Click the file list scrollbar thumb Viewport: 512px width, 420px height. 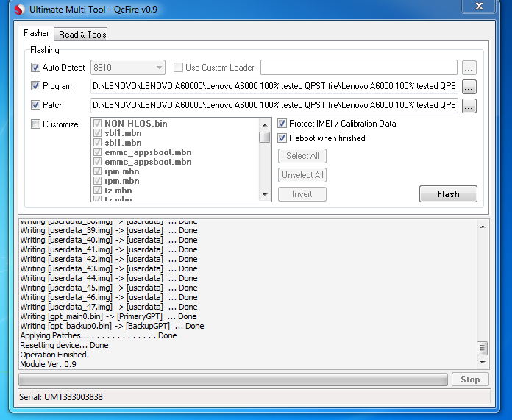265,137
